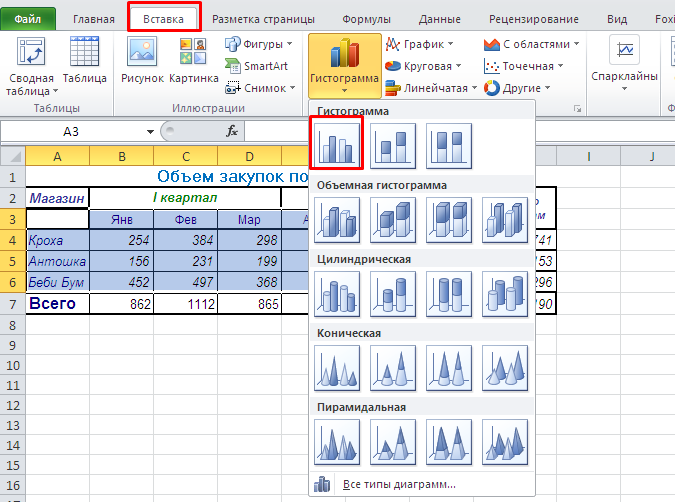Open the Формулы ribbon tab

point(366,18)
